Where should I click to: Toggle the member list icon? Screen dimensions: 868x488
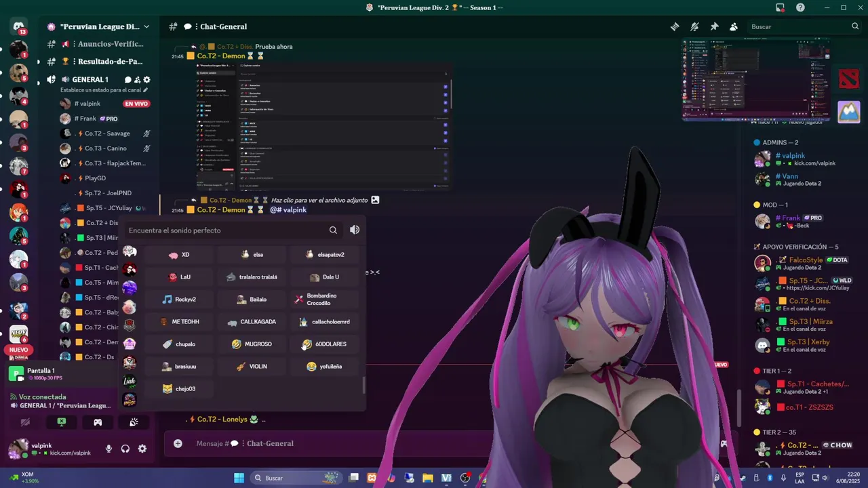734,26
